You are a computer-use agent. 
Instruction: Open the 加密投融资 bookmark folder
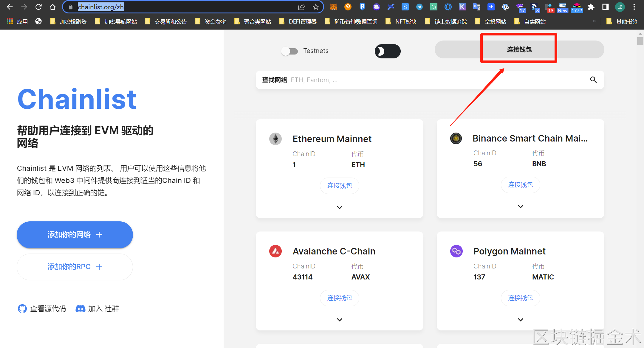click(69, 21)
